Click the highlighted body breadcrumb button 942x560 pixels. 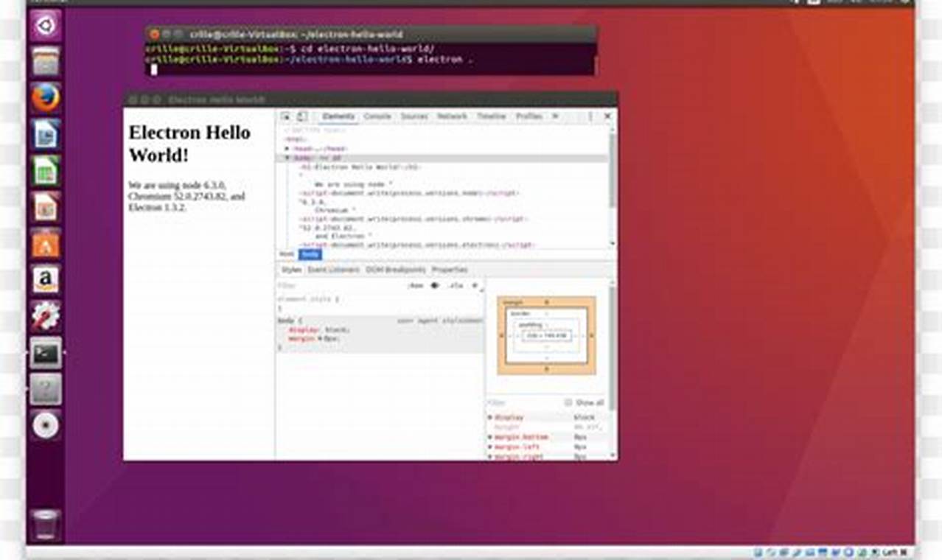(311, 253)
